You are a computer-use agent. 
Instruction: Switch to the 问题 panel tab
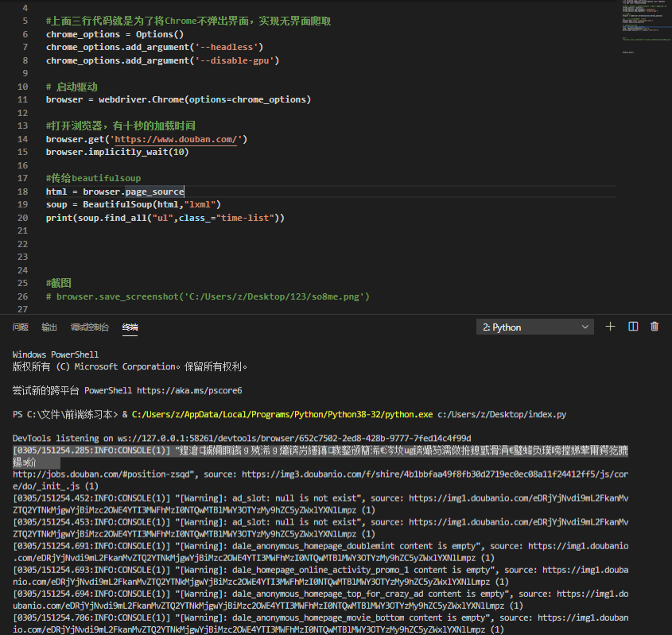(x=20, y=327)
